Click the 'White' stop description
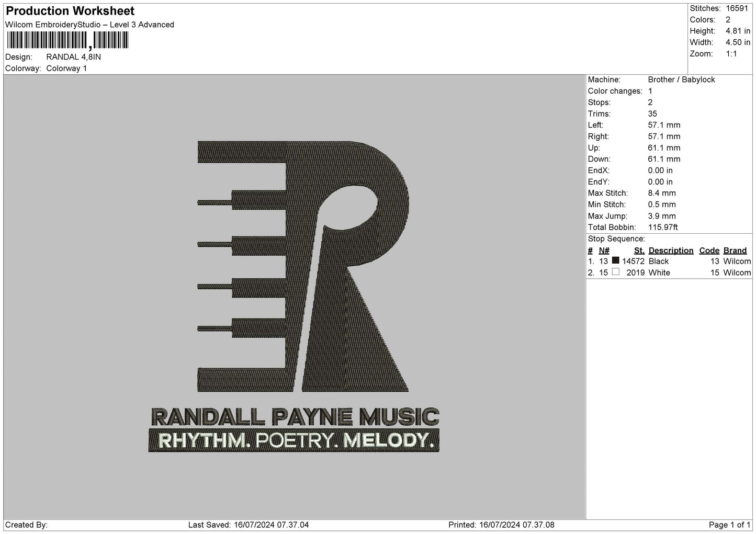Viewport: 756px width, 534px height. [x=659, y=273]
